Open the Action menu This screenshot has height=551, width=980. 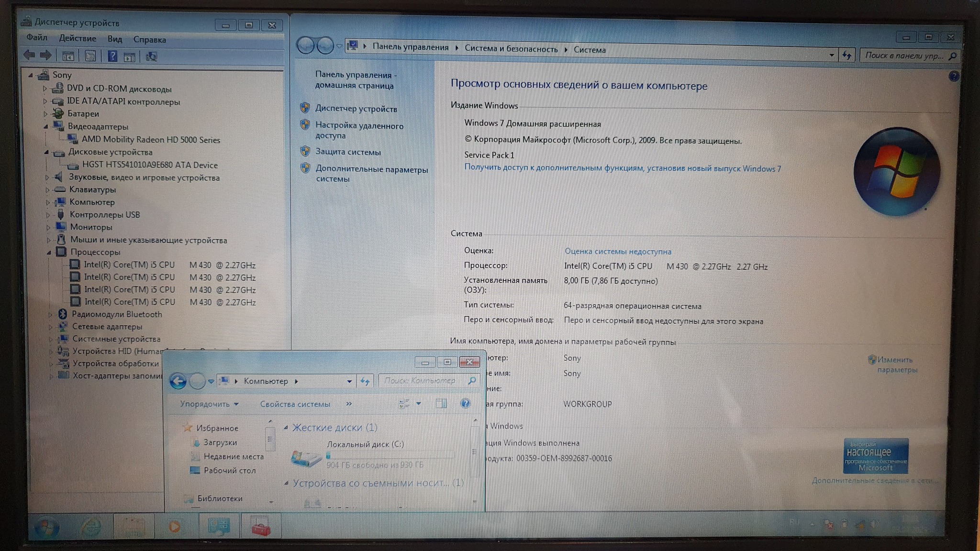78,39
